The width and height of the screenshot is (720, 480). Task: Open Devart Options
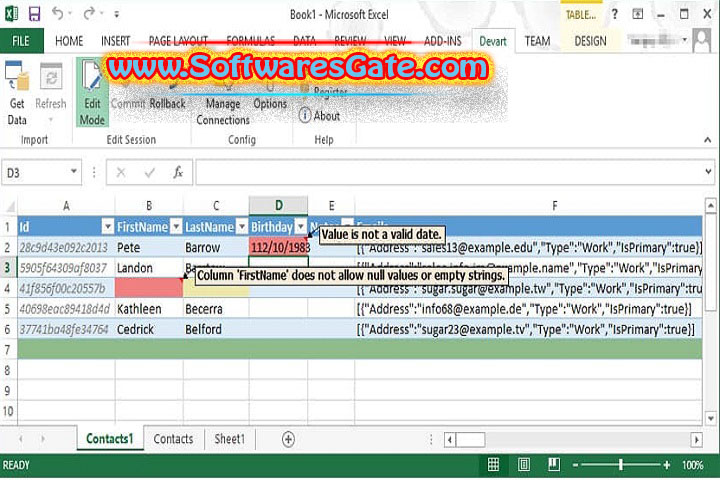(270, 104)
